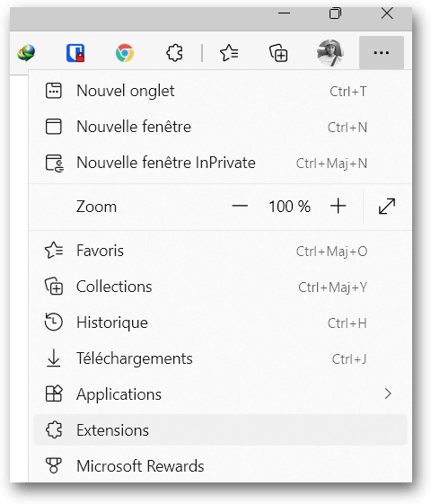431x504 pixels.
Task: Open Nouvelle fenêtre InPrivate
Action: click(x=220, y=163)
